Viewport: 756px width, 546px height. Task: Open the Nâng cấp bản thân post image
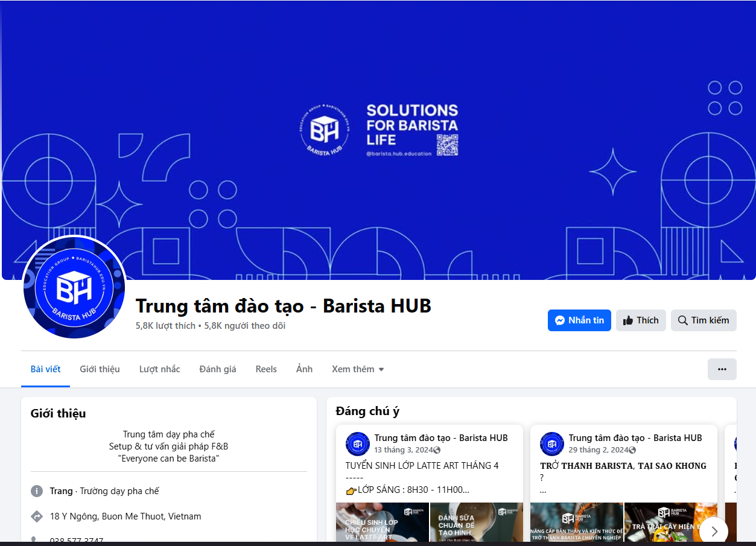click(577, 522)
